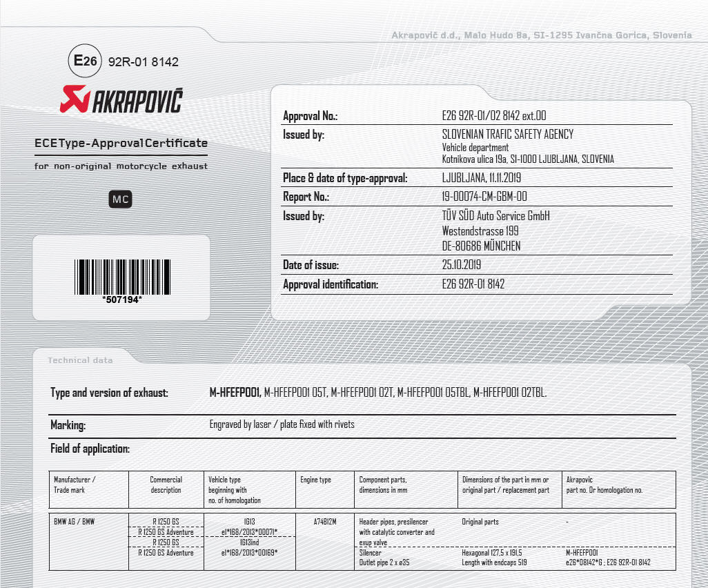This screenshot has height=588, width=708.
Task: Click 'Dimensions of the part in mm' header
Action: 506,484
